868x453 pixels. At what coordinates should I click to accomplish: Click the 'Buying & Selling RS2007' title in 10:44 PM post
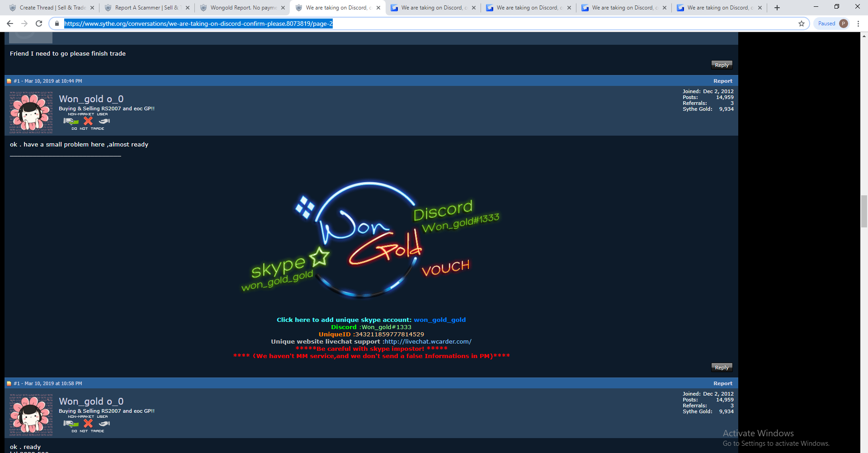107,109
